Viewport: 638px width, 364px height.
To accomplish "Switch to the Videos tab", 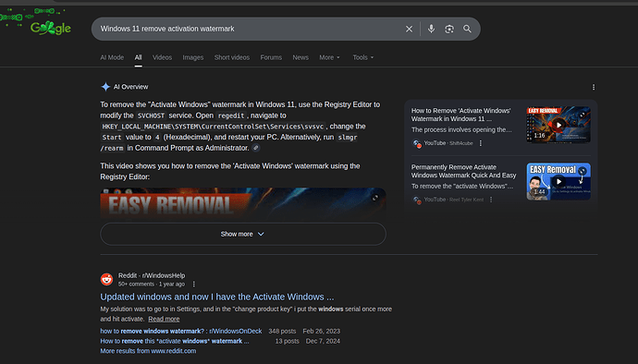I will pyautogui.click(x=162, y=57).
